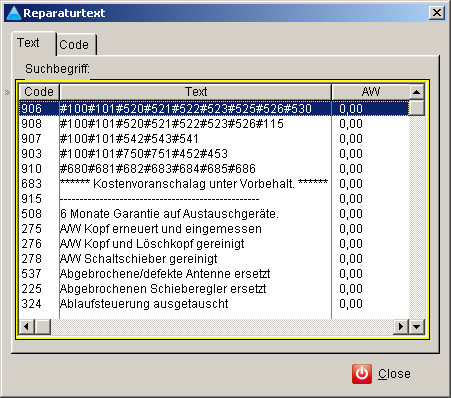The image size is (451, 398).
Task: Select the Text tab
Action: (33, 43)
